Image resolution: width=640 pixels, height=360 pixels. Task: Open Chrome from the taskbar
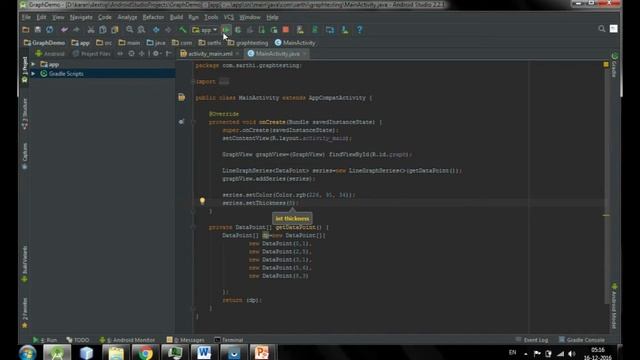point(145,353)
